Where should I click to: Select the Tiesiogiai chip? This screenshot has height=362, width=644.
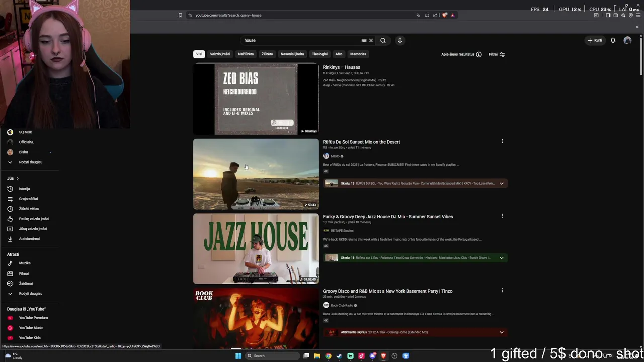click(x=319, y=54)
